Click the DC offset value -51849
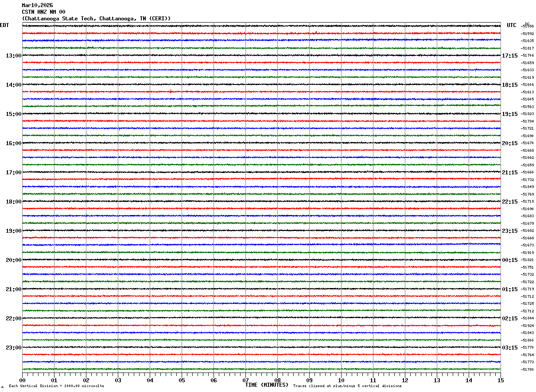Image resolution: width=536 pixels, height=392 pixels. click(x=528, y=187)
